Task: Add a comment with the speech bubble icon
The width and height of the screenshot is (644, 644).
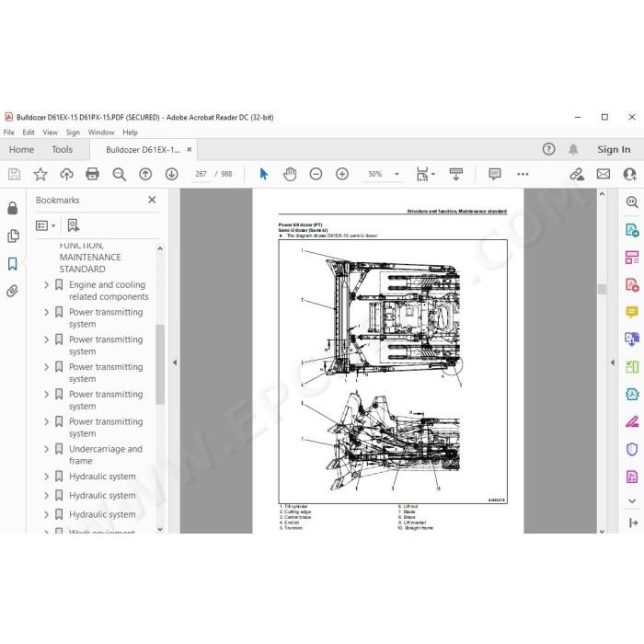Action: pos(495,174)
